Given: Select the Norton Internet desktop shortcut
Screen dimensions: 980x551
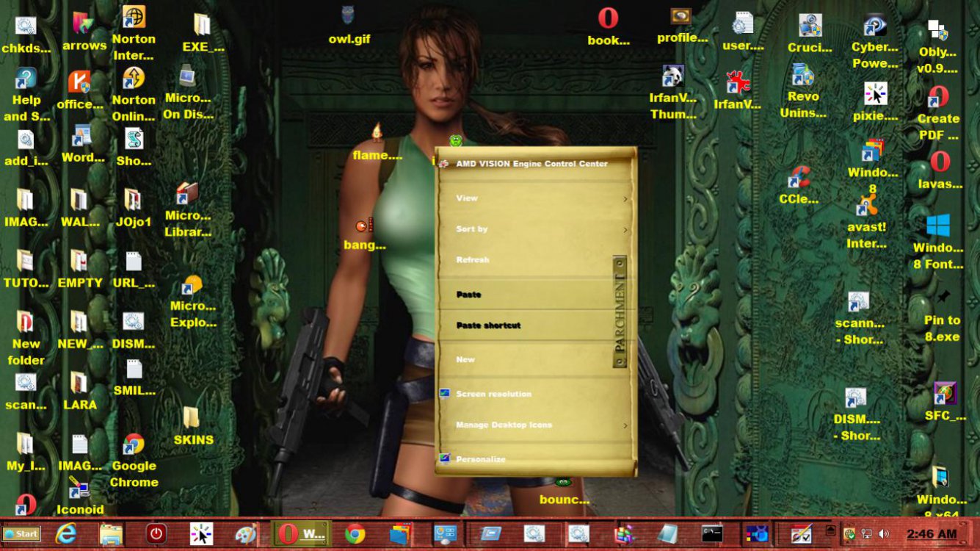Looking at the screenshot, I should 134,33.
